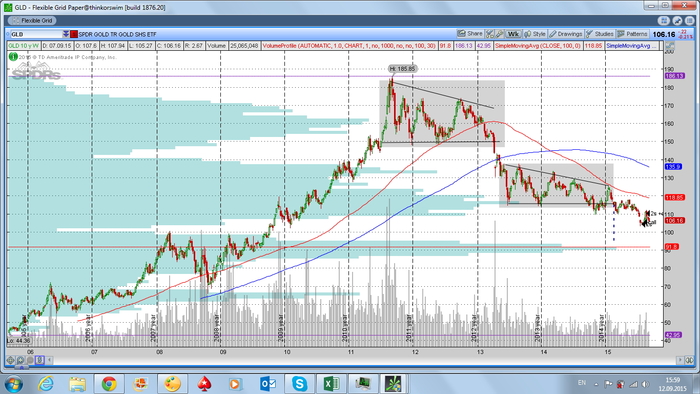Change the Wk weekly timeframe button
Viewport: 700px width, 394px height.
[513, 34]
